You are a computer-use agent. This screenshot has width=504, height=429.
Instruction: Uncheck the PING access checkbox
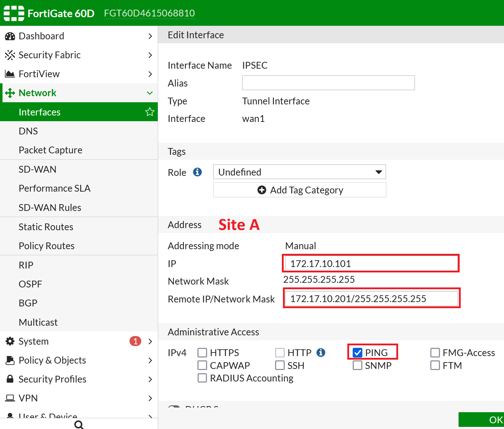click(357, 352)
